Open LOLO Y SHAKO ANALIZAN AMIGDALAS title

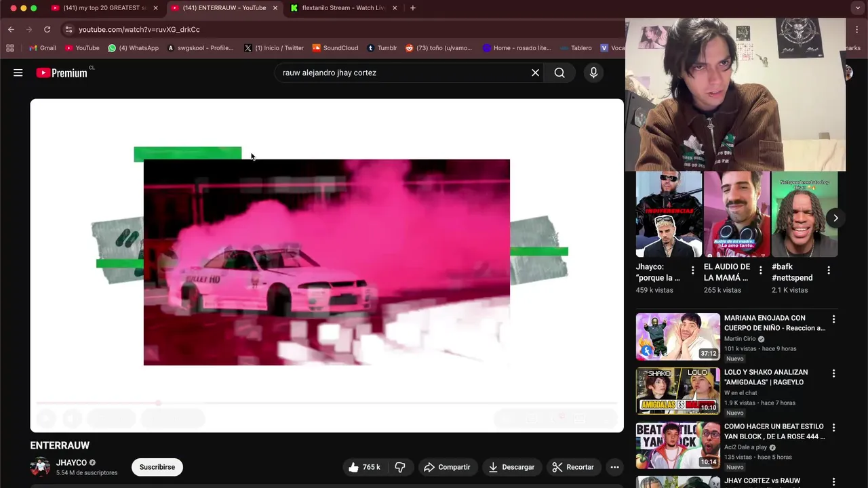click(766, 377)
